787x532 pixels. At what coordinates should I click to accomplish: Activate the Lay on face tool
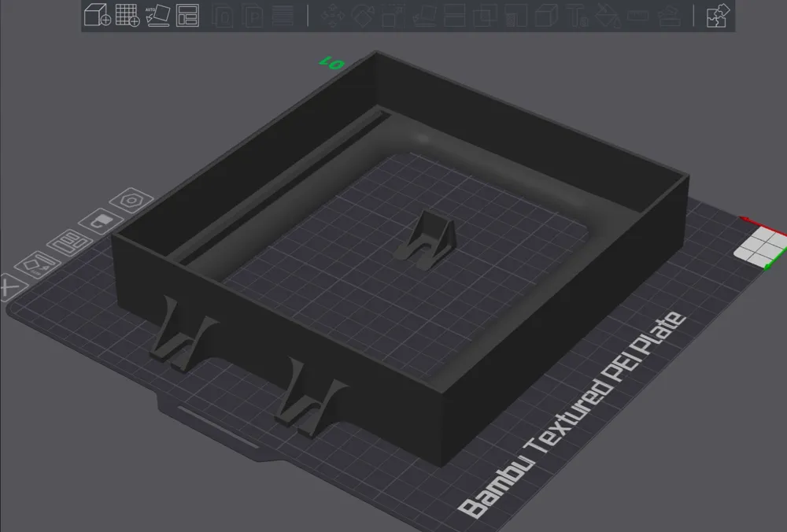424,16
